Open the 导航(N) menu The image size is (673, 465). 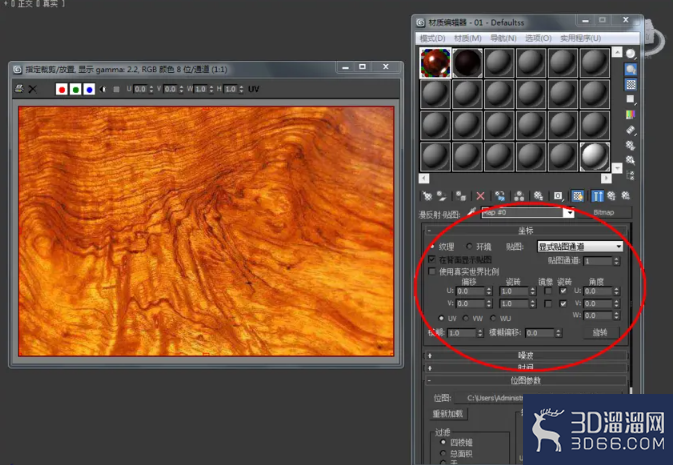pyautogui.click(x=503, y=38)
